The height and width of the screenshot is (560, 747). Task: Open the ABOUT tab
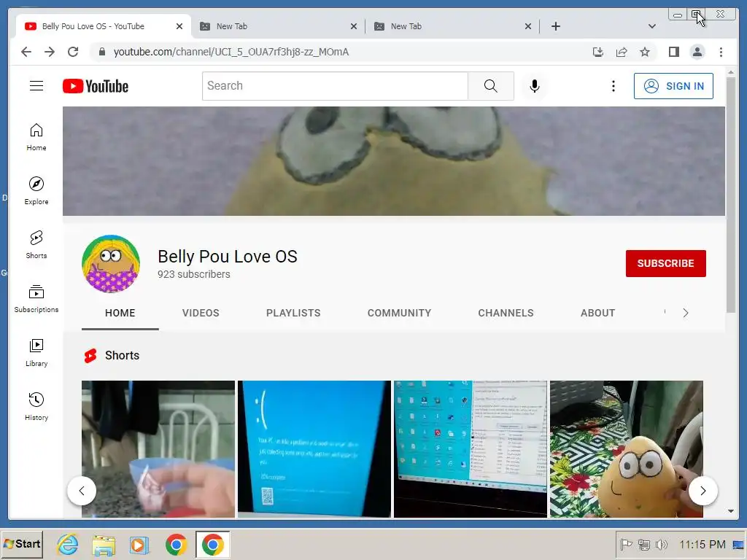tap(598, 313)
